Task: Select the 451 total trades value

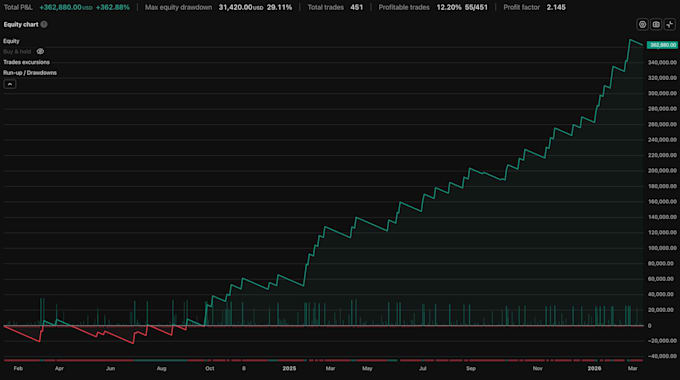Action: [356, 7]
